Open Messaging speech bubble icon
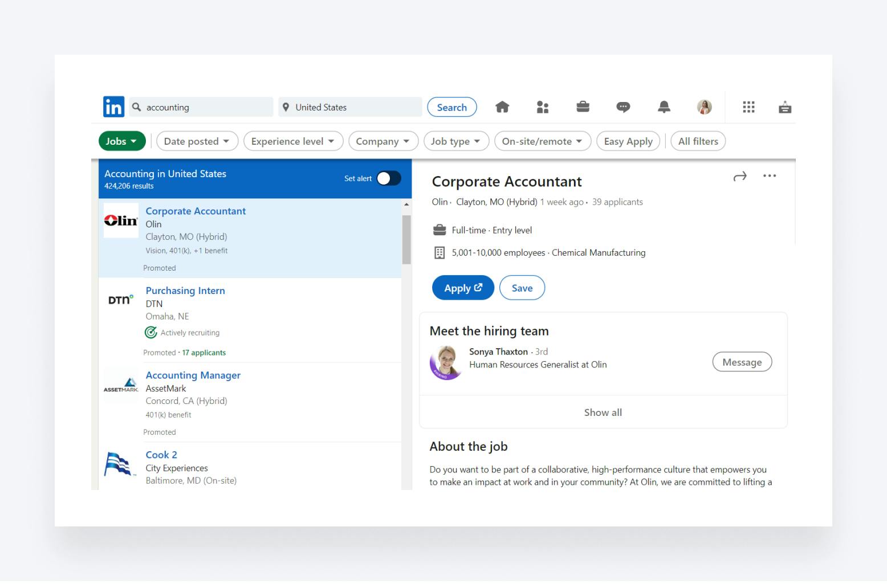Screen dimensions: 887x588 point(623,107)
